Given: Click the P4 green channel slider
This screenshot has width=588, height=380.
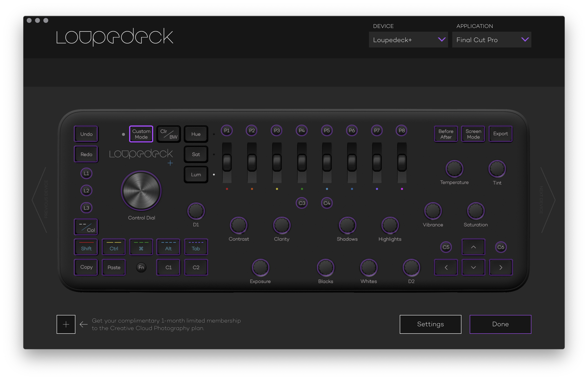Looking at the screenshot, I should point(302,162).
